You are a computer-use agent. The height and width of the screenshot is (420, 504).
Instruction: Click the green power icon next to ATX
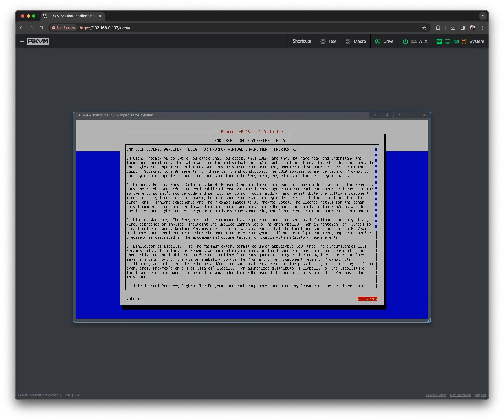pos(405,41)
